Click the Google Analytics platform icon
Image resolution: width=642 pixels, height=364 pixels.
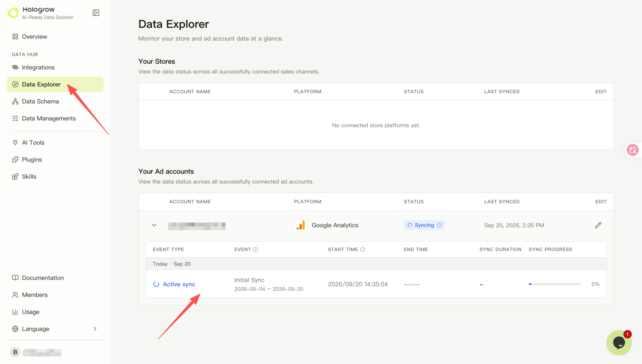(x=301, y=225)
